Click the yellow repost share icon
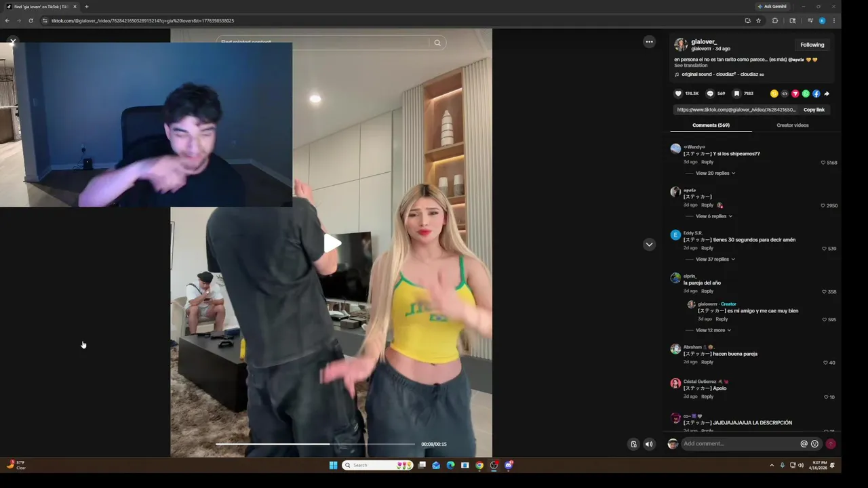Screen dimensions: 868x488 pos(774,94)
